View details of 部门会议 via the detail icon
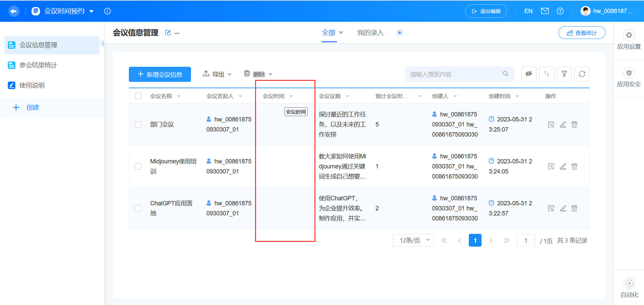The image size is (644, 305). [x=551, y=124]
